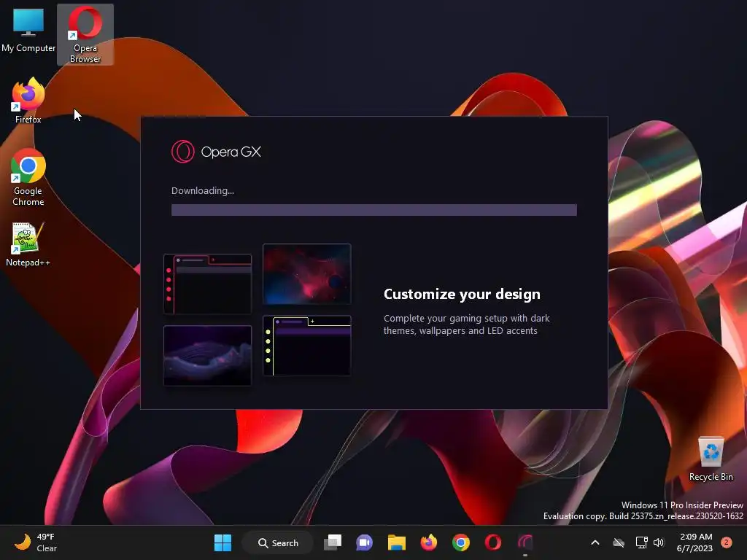The image size is (747, 560).
Task: Expand the hidden system tray icons chevron
Action: pyautogui.click(x=595, y=542)
